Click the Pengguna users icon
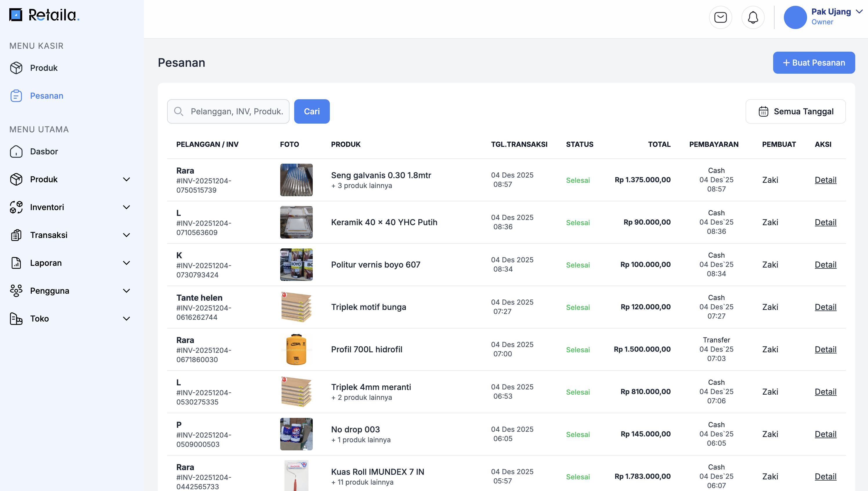868x491 pixels. tap(16, 291)
